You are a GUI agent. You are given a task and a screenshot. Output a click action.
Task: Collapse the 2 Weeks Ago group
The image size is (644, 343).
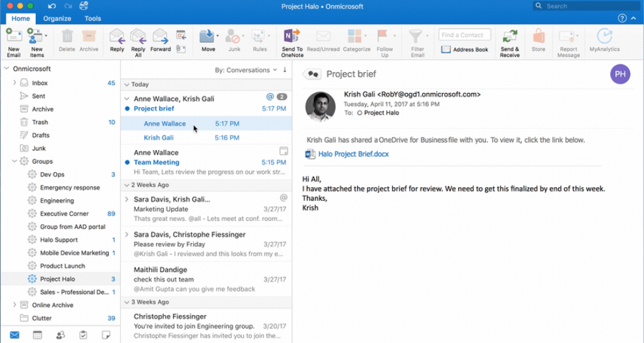click(126, 185)
